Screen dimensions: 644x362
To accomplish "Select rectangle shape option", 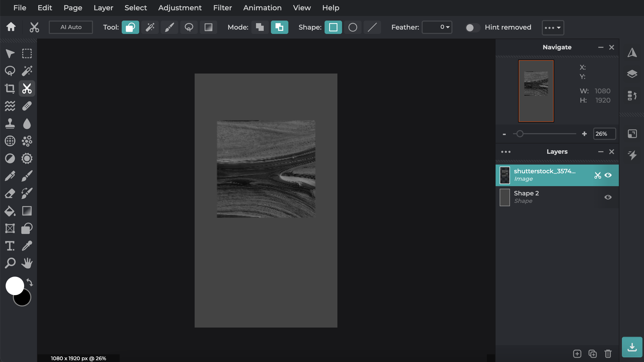I will [x=333, y=27].
